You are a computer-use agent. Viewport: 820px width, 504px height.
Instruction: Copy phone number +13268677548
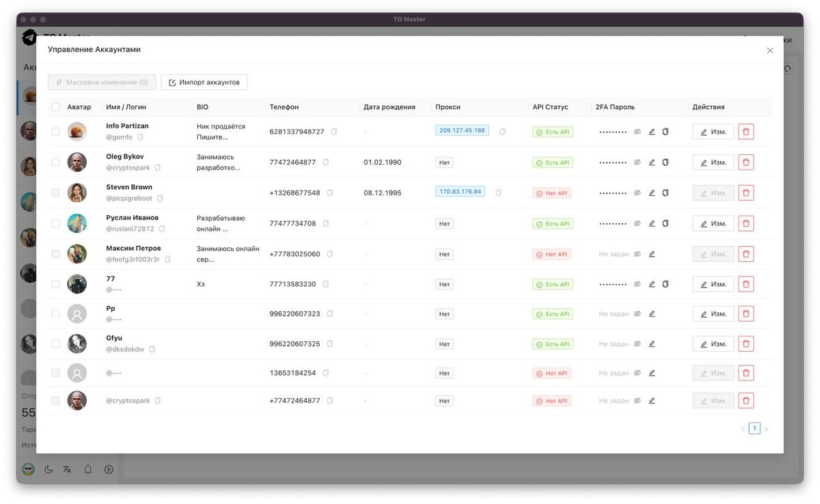click(329, 193)
